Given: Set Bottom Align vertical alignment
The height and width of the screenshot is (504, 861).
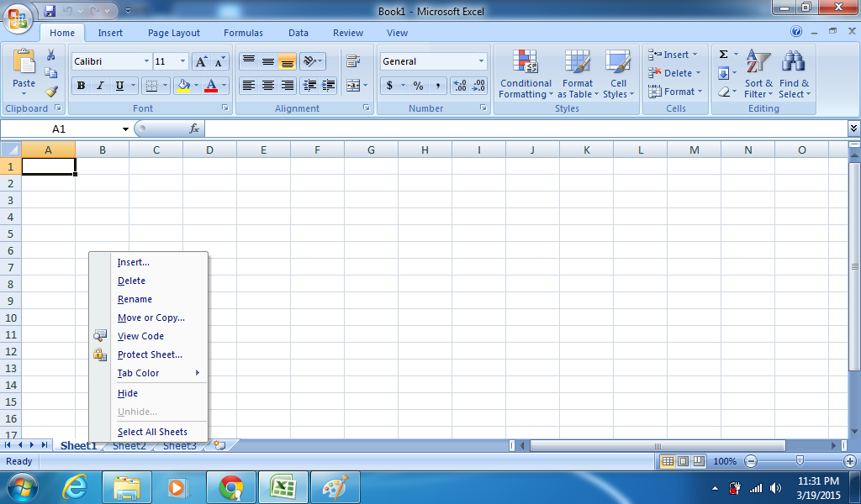Looking at the screenshot, I should (288, 60).
